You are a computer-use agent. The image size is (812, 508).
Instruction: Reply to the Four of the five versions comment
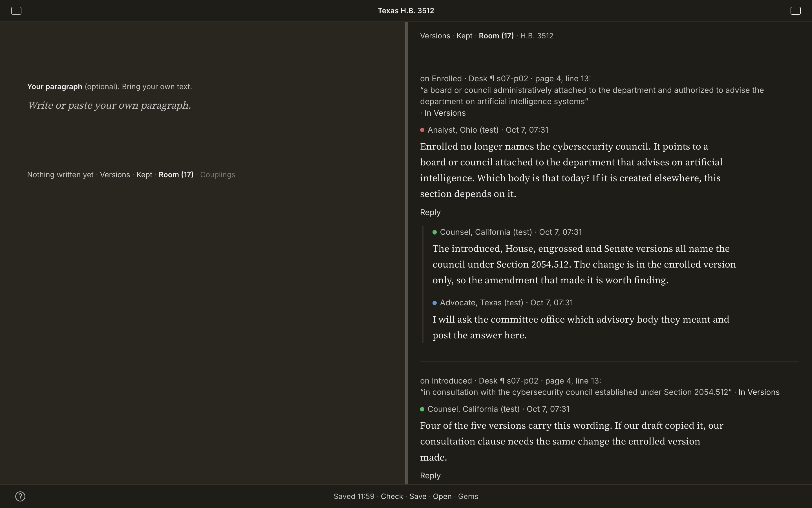tap(430, 476)
